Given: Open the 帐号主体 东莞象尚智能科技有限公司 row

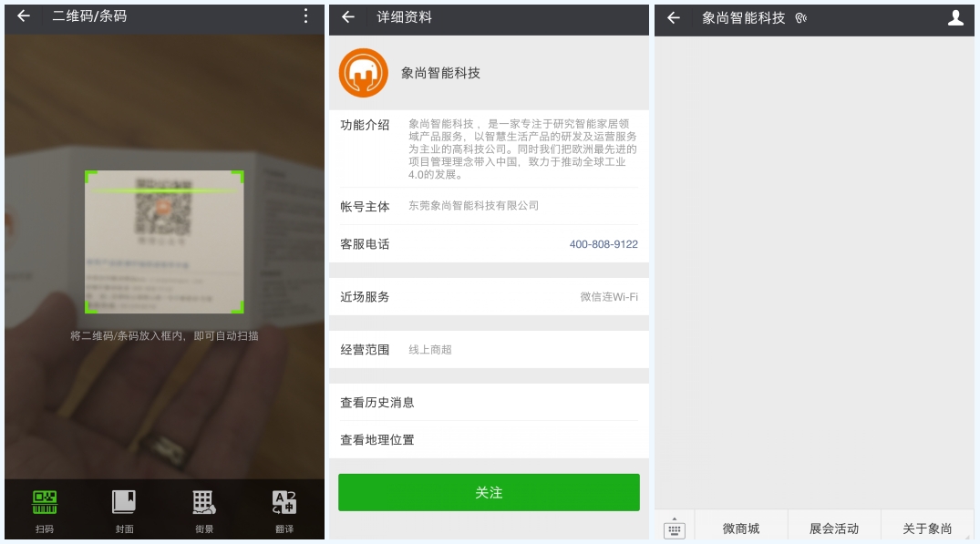Looking at the screenshot, I should [x=489, y=206].
